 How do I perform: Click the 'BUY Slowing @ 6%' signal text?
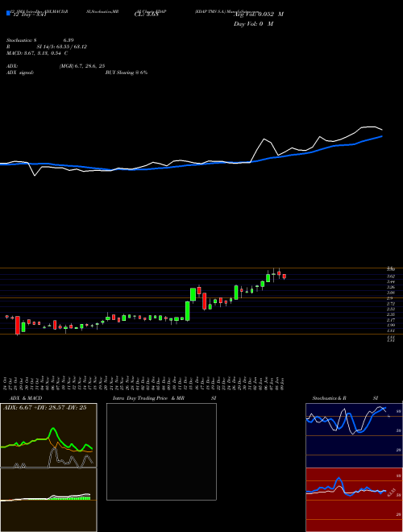tap(127, 73)
